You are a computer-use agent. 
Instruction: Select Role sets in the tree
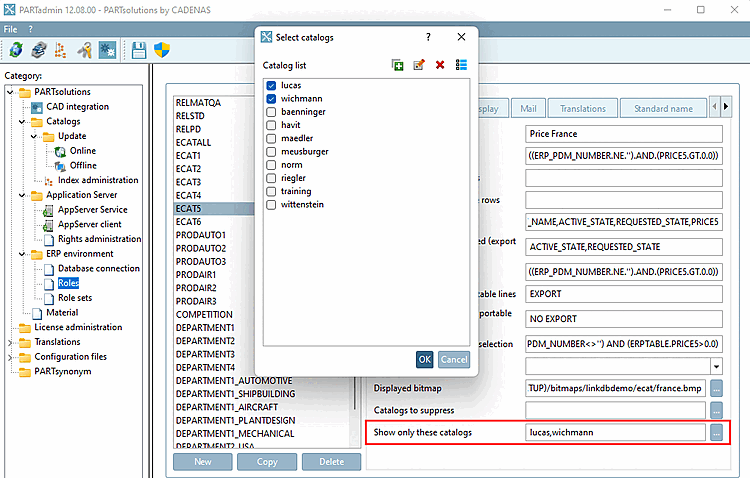pos(75,298)
